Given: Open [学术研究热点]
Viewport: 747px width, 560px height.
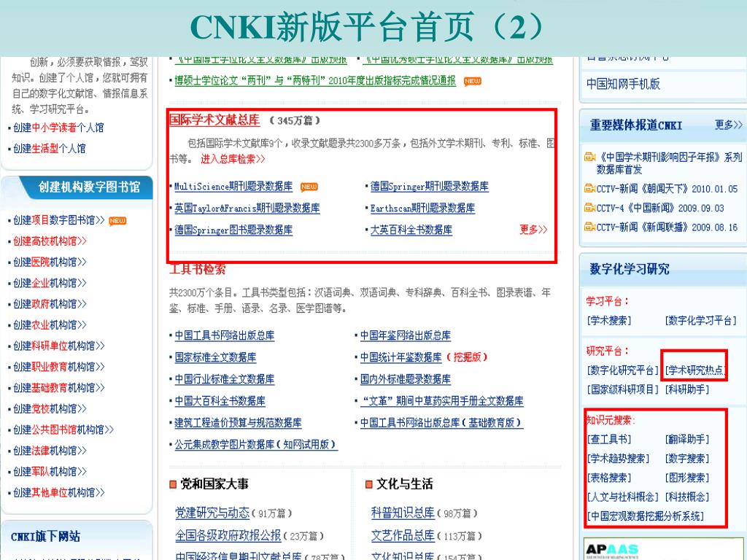Looking at the screenshot, I should pos(695,370).
